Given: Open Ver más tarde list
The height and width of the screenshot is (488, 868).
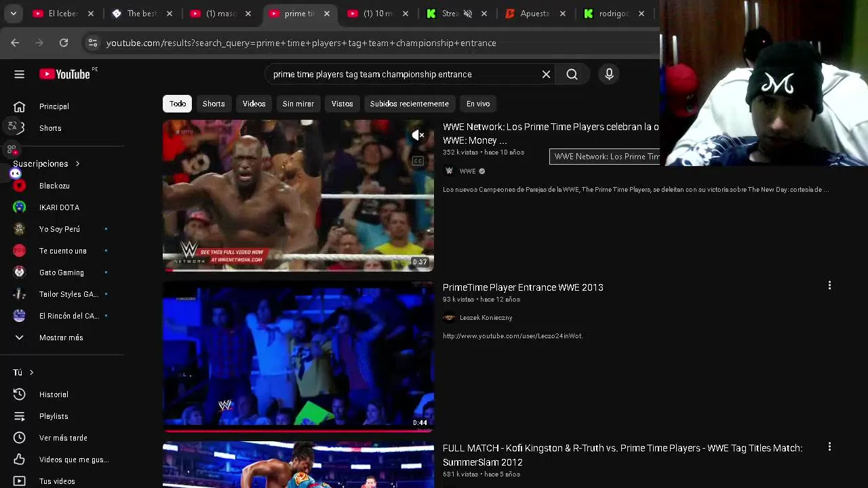Looking at the screenshot, I should [x=62, y=438].
